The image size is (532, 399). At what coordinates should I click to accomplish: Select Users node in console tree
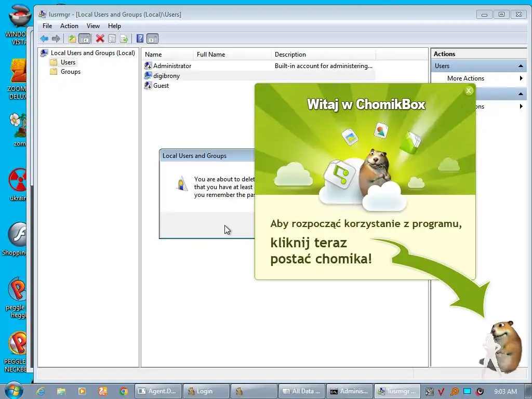coord(68,62)
